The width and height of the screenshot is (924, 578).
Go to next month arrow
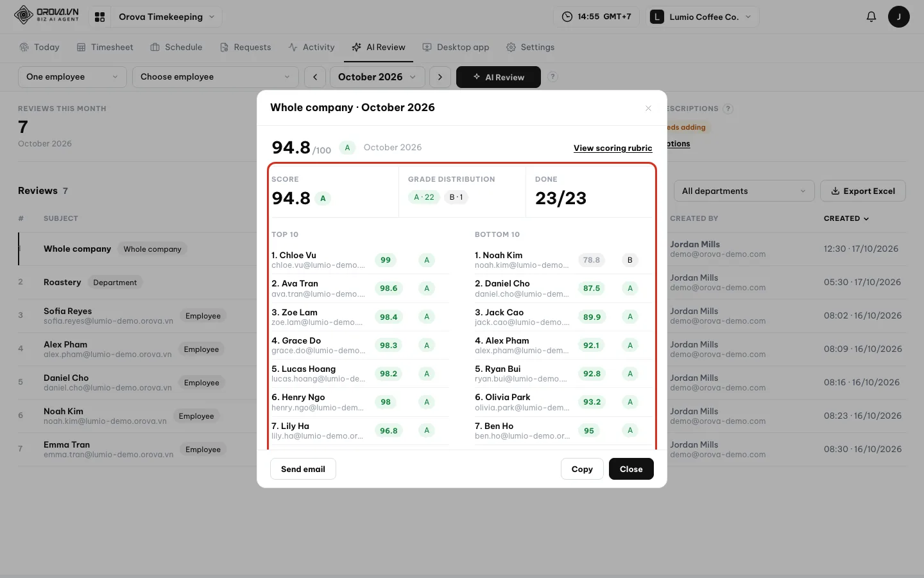coord(440,77)
